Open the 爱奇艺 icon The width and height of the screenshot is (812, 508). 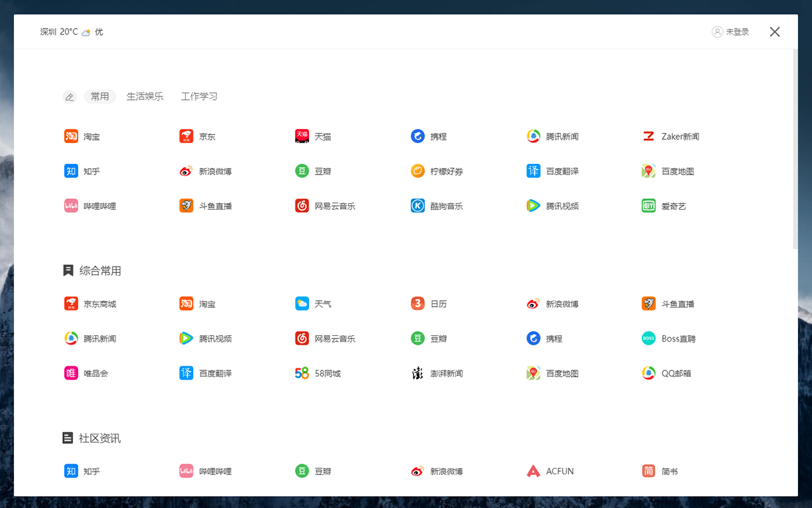click(648, 206)
